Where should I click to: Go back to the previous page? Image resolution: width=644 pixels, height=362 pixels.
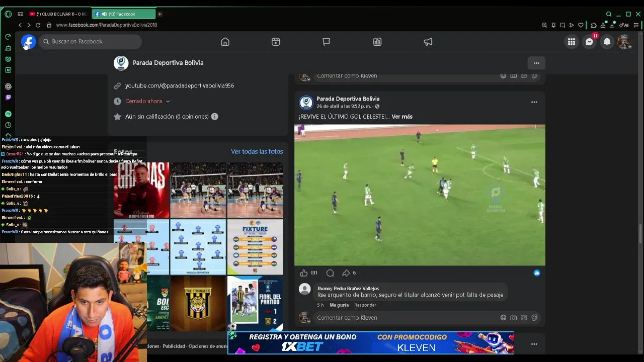point(20,25)
